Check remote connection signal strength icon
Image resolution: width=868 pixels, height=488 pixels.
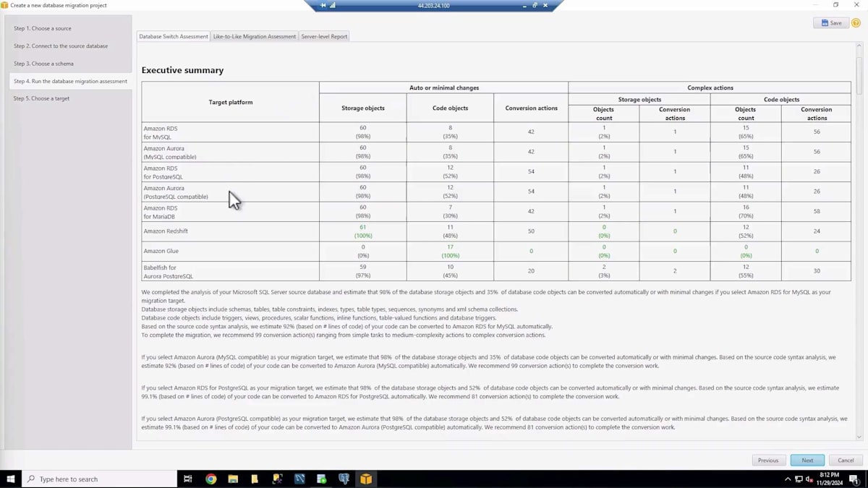[x=333, y=5]
